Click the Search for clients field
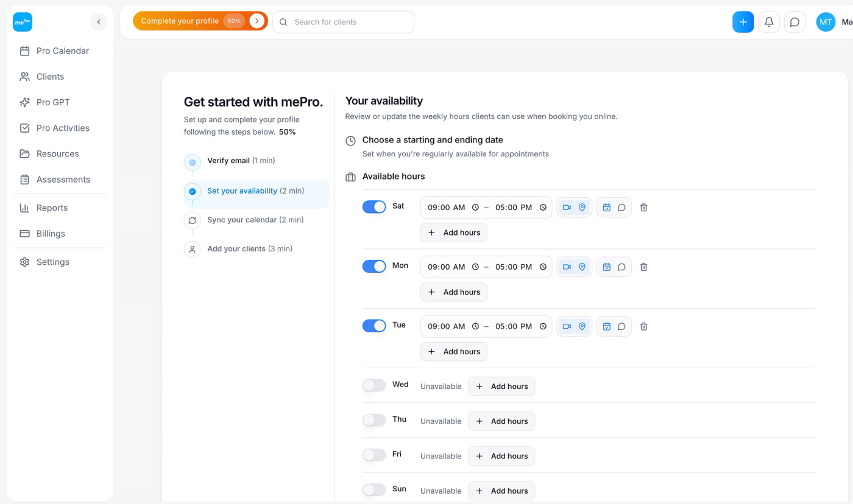The height and width of the screenshot is (504, 853). tap(343, 22)
